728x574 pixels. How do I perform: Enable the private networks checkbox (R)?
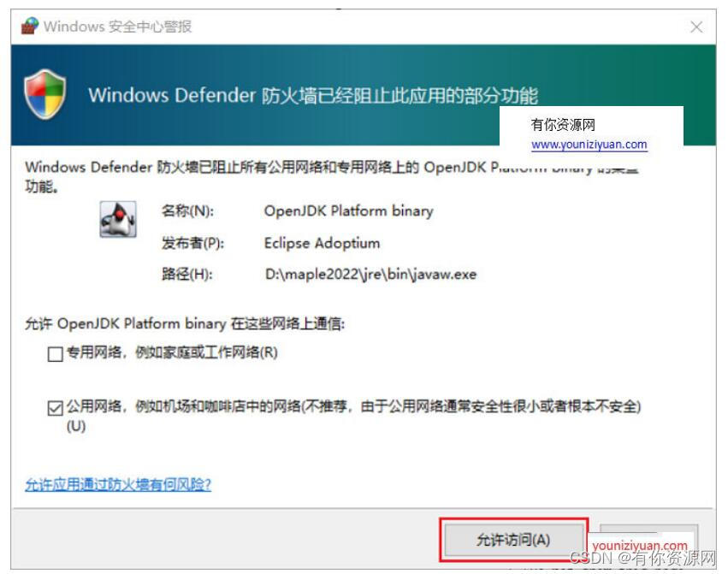coord(56,354)
